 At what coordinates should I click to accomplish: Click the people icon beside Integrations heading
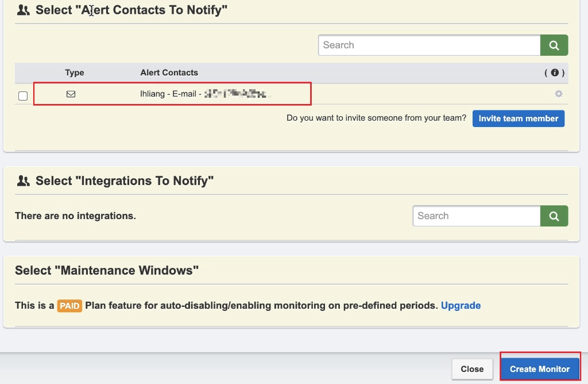click(23, 181)
